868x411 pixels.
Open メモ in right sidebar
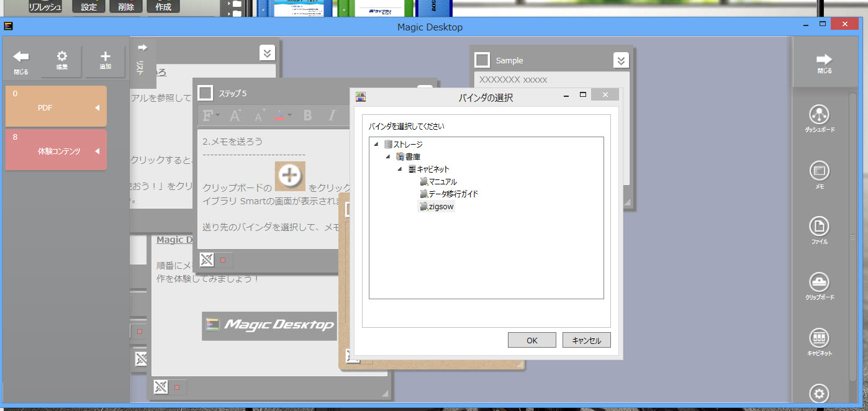pyautogui.click(x=820, y=175)
